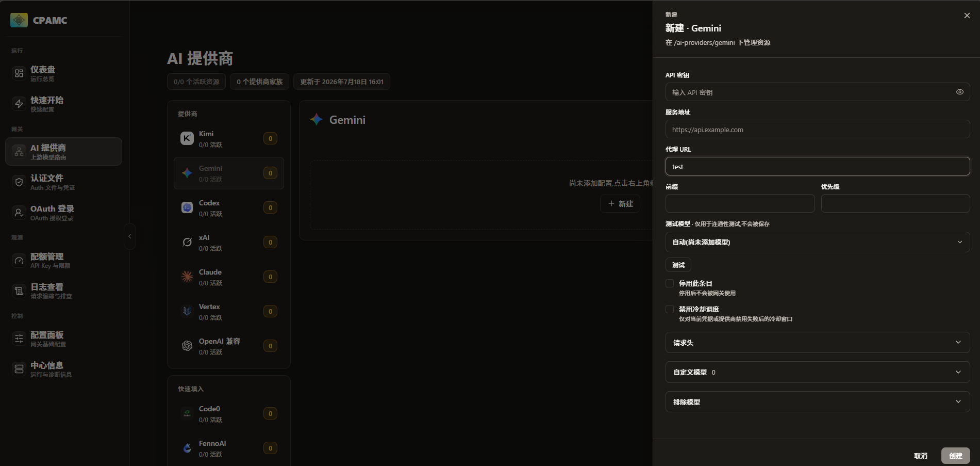Open 日志查看 menu item
This screenshot has height=466, width=980.
tap(63, 291)
